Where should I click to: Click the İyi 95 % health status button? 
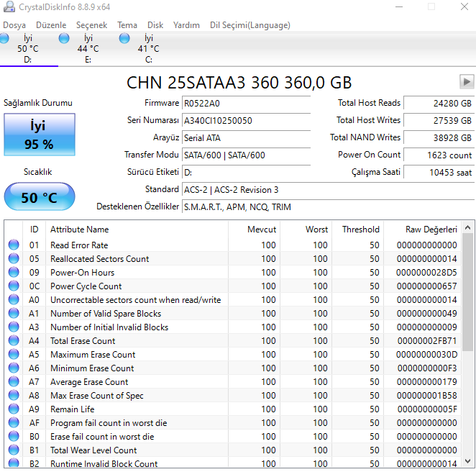pos(39,135)
